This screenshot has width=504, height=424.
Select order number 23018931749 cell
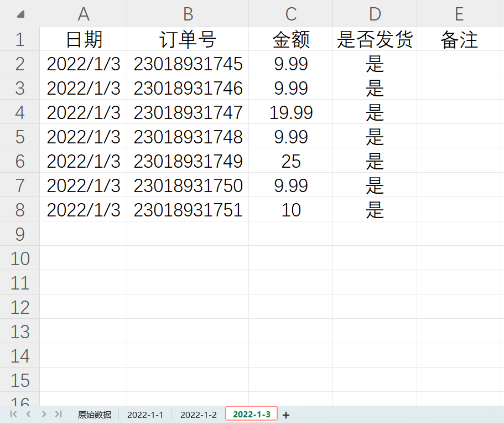click(x=188, y=161)
